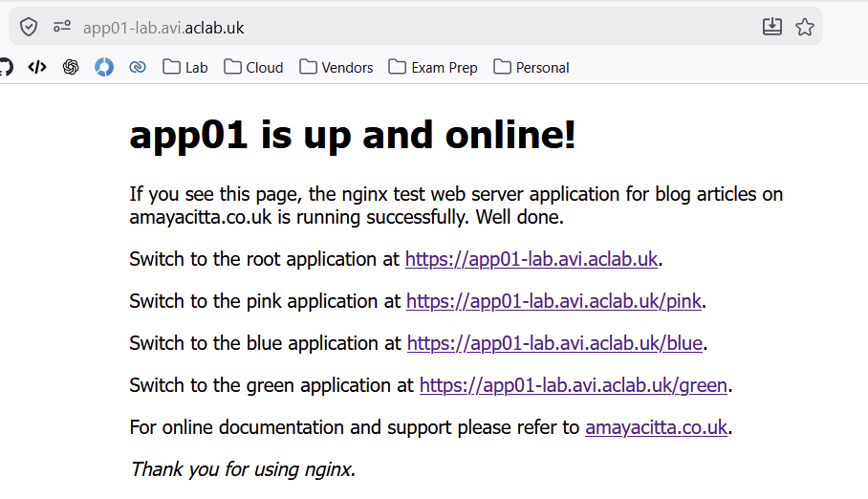This screenshot has height=499, width=868.
Task: Open the GitHub bookmark icon
Action: [5, 67]
